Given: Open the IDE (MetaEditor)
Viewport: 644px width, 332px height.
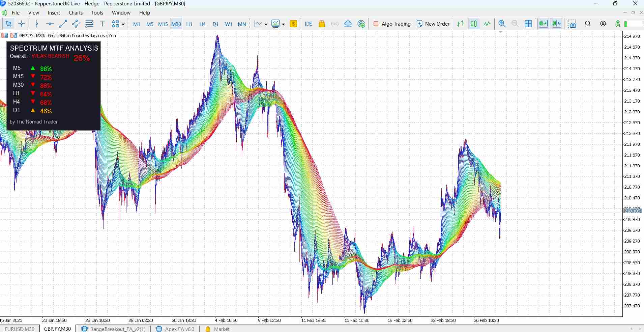Looking at the screenshot, I should pos(309,24).
